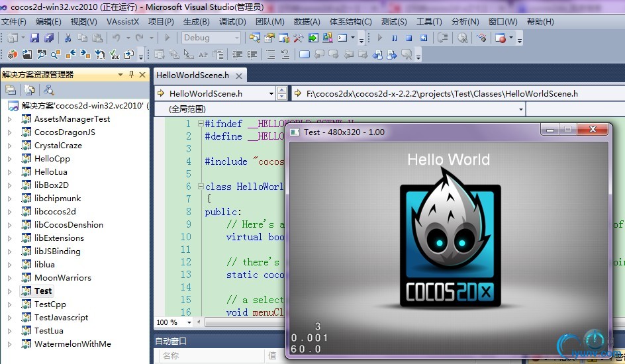Click the Save All icon

(x=49, y=38)
